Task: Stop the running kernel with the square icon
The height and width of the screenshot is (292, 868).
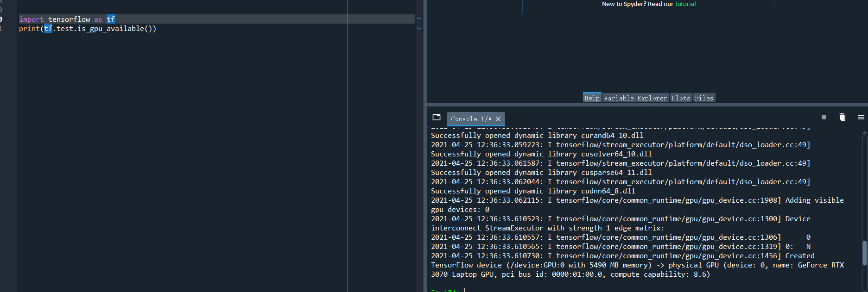Action: point(824,117)
